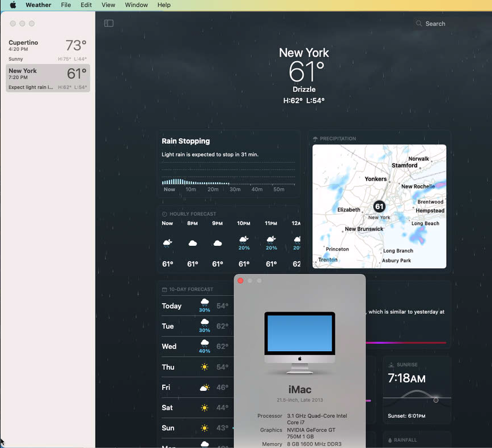This screenshot has width=492, height=448.
Task: Select the Tue forecast row
Action: pyautogui.click(x=198, y=326)
